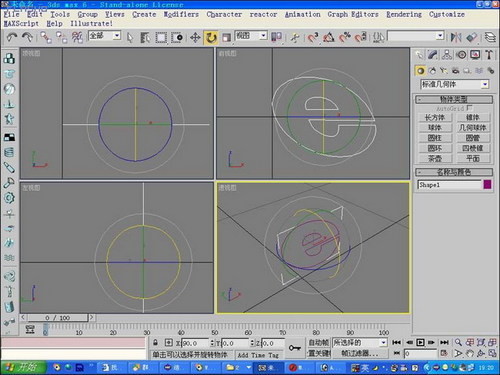Click the Undo arrow in the main toolbar
This screenshot has height=375, width=500.
(x=12, y=37)
